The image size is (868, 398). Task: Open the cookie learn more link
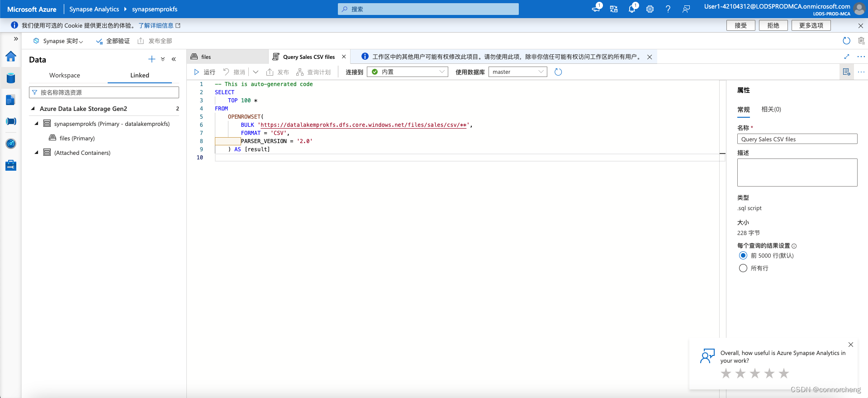[x=159, y=25]
